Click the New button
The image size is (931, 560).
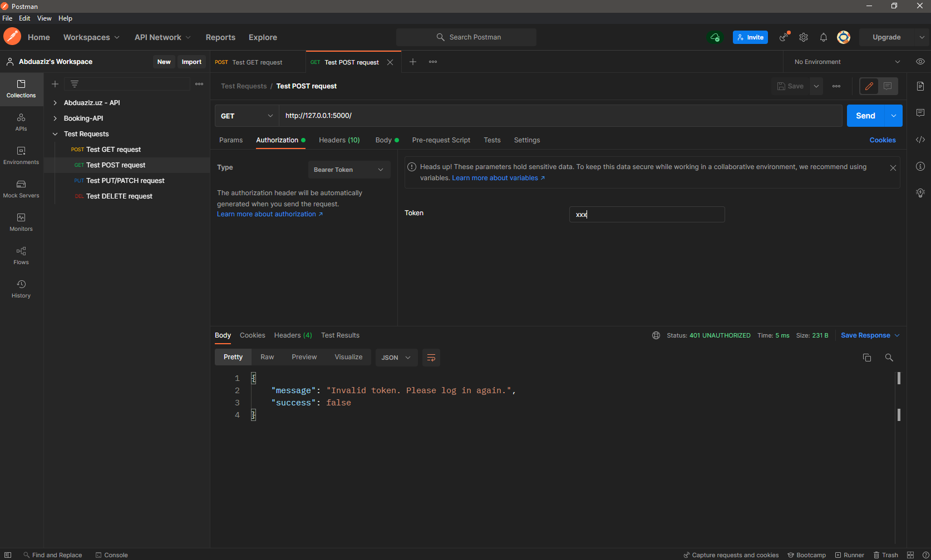(164, 62)
